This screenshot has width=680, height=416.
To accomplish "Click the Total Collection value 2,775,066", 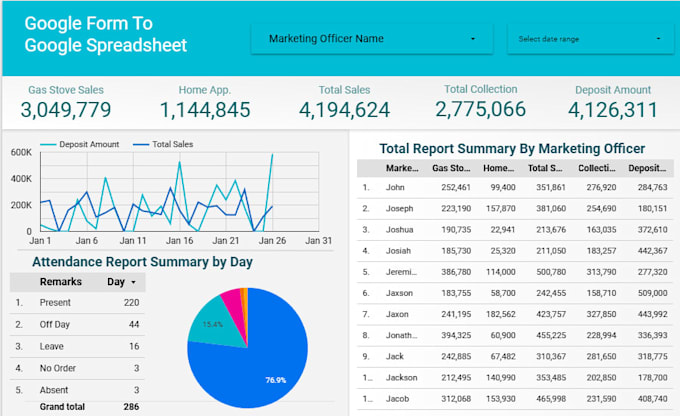I will click(x=481, y=109).
